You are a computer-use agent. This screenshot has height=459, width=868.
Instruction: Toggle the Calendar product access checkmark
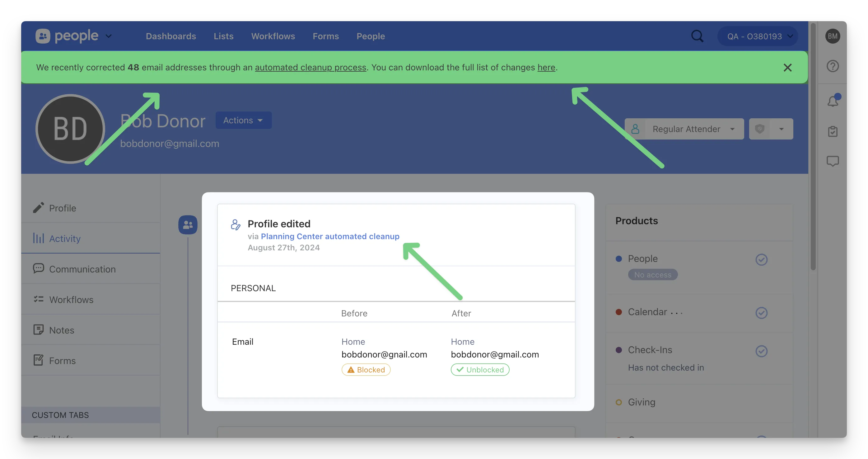(761, 313)
